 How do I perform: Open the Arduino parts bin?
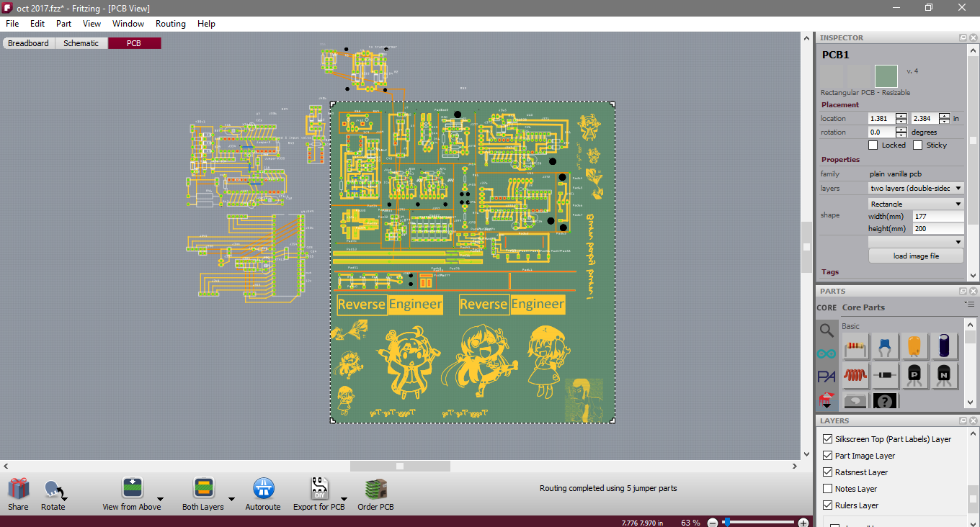point(827,353)
